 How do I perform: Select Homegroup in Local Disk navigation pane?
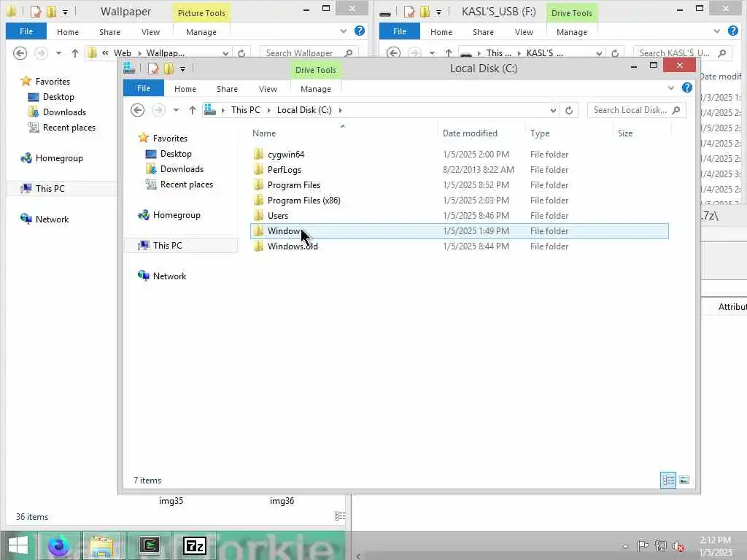(x=177, y=215)
